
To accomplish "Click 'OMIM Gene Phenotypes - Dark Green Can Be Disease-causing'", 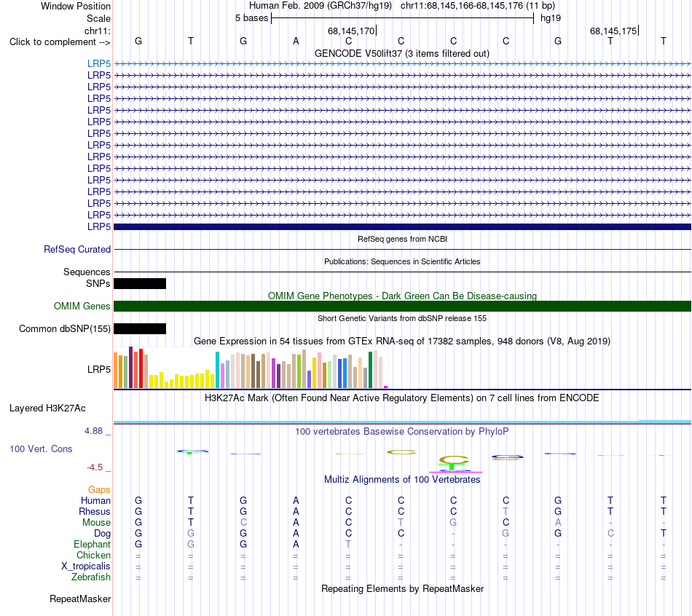I will [402, 296].
